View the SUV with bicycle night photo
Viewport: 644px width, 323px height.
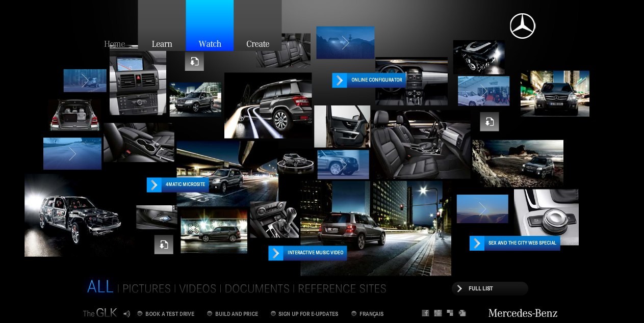click(214, 231)
